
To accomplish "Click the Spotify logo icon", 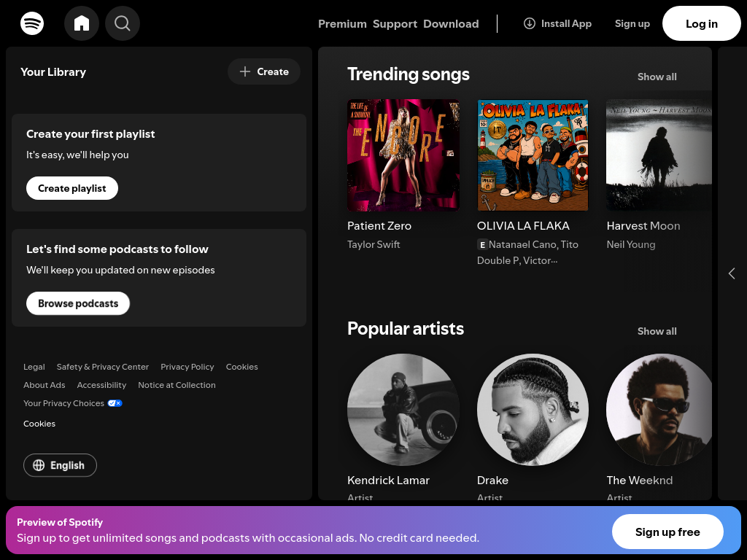I will [32, 23].
